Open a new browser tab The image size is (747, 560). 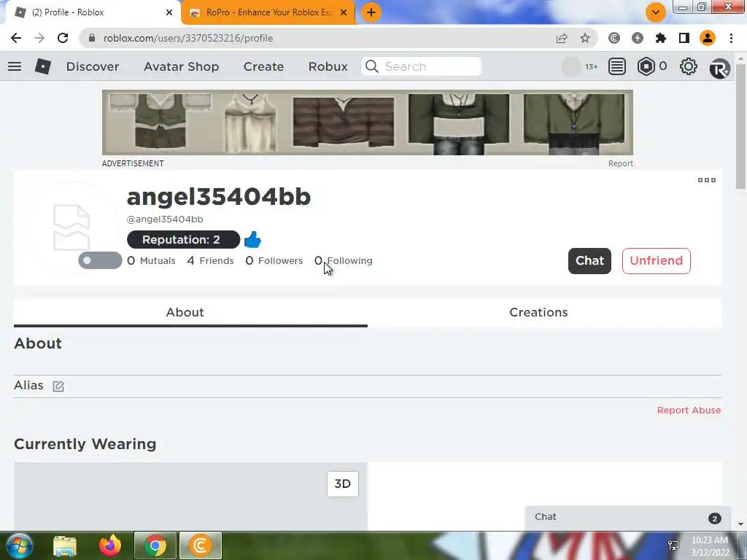pos(371,12)
